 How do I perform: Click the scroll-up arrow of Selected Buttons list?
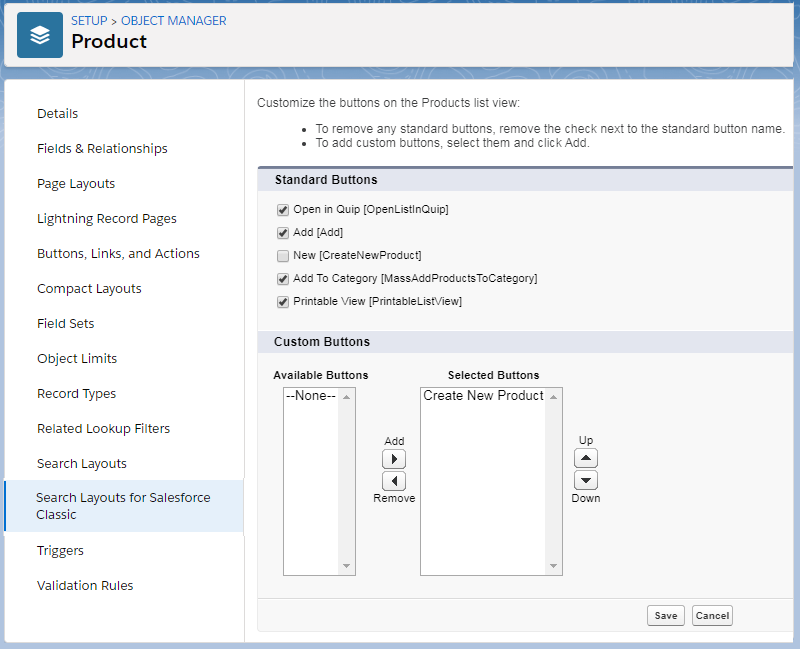point(555,394)
